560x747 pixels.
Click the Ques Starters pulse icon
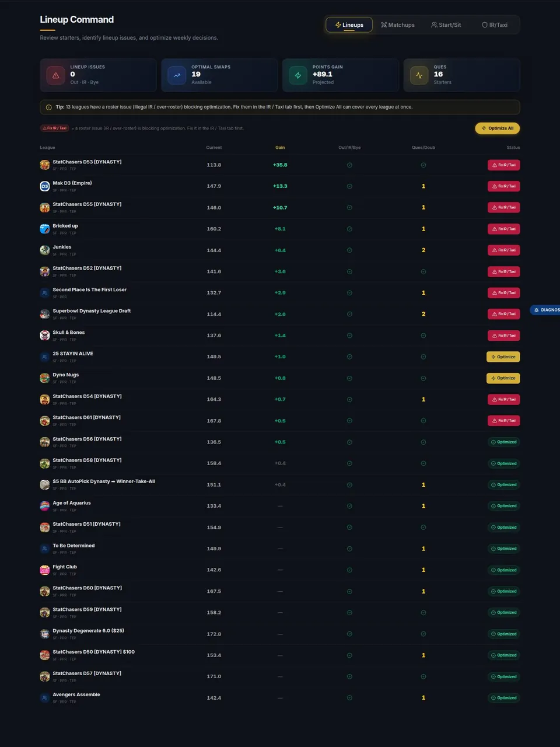coord(419,75)
